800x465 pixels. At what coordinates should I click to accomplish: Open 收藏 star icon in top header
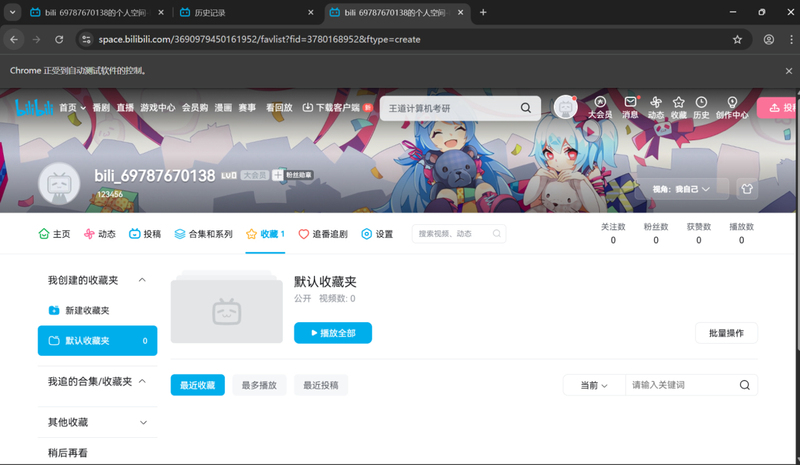(x=679, y=108)
